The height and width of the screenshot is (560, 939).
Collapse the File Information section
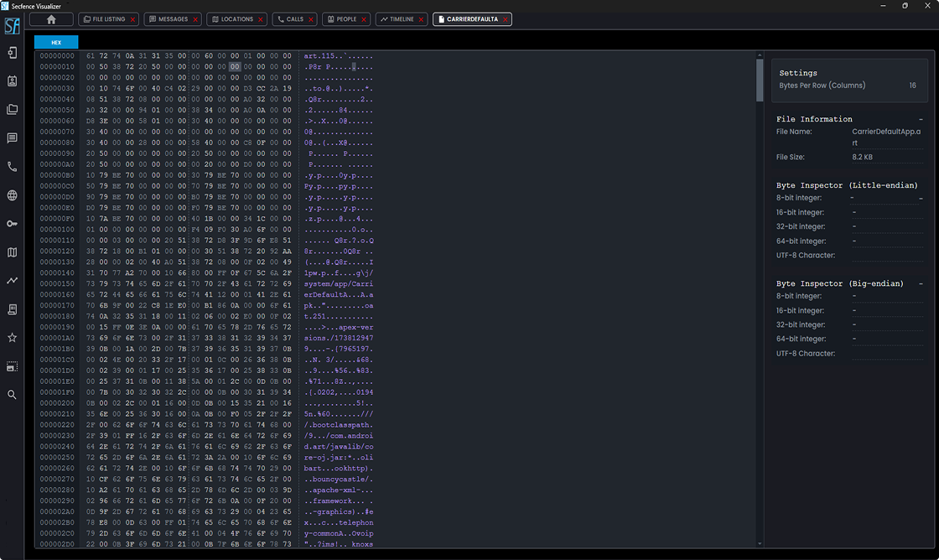coord(921,119)
